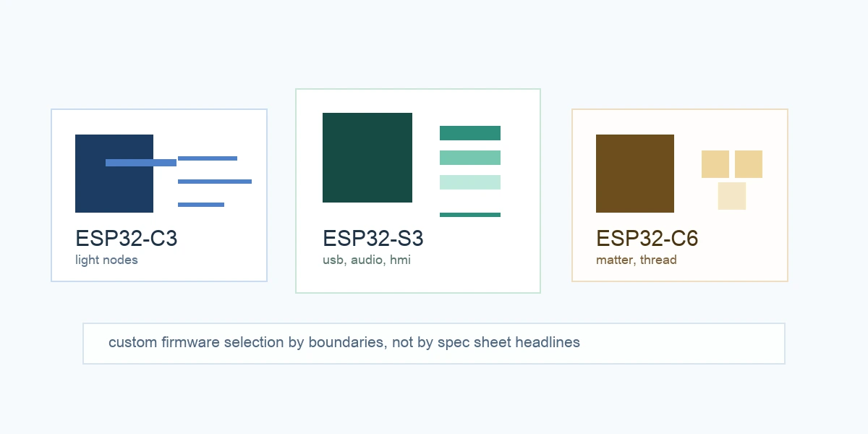Pick the dark teal top bar in ESP32-S3 card
868x434 pixels.
point(470,133)
